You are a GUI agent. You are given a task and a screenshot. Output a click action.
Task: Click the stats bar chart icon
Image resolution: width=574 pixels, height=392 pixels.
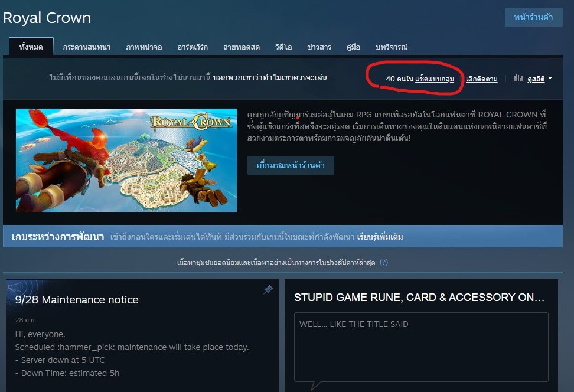(x=518, y=79)
